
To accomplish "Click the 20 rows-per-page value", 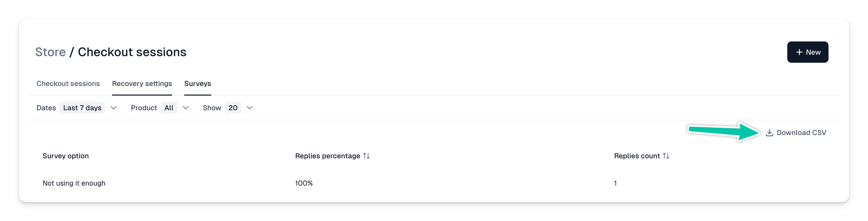I will (x=233, y=108).
